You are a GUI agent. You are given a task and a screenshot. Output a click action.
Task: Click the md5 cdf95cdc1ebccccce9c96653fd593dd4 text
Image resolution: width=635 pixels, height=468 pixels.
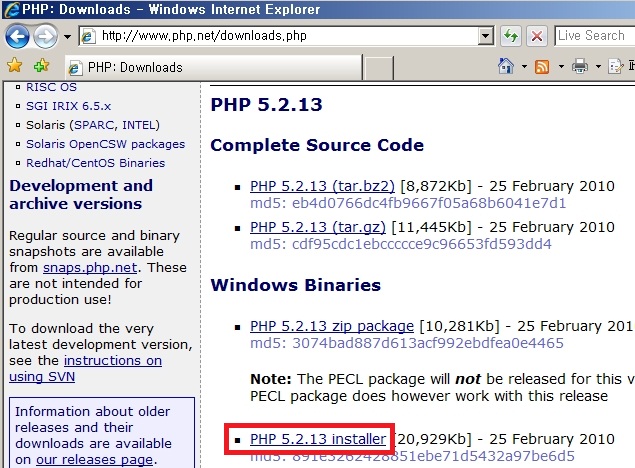point(401,244)
